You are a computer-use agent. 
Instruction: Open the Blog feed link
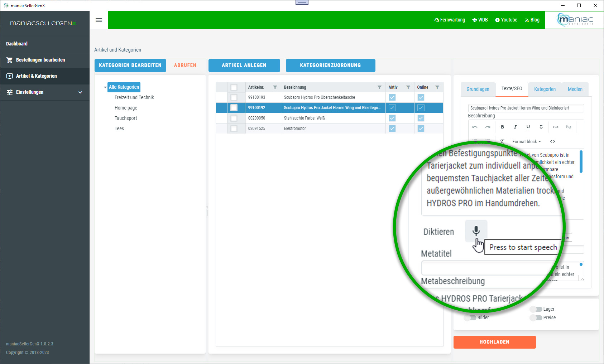[532, 20]
